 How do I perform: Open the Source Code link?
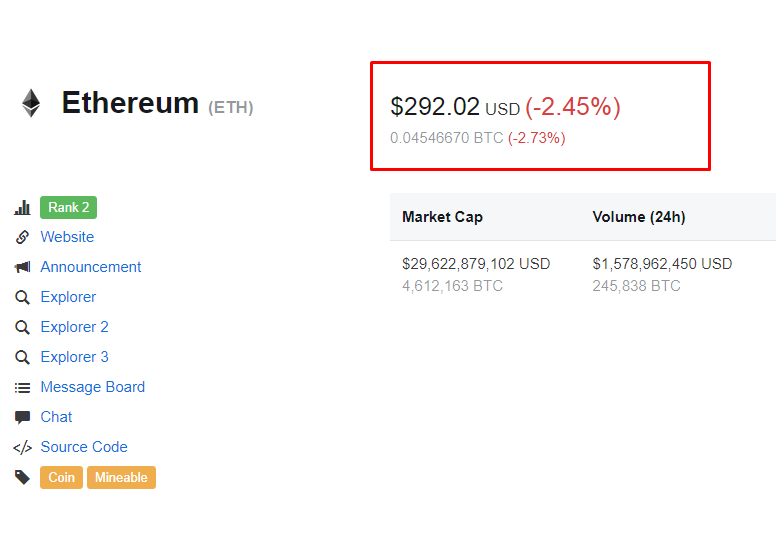[x=84, y=447]
